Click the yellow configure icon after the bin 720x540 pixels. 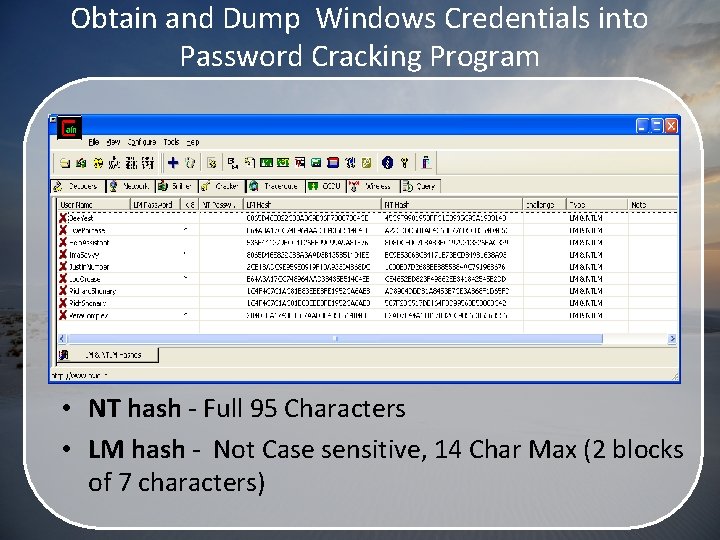coord(212,163)
